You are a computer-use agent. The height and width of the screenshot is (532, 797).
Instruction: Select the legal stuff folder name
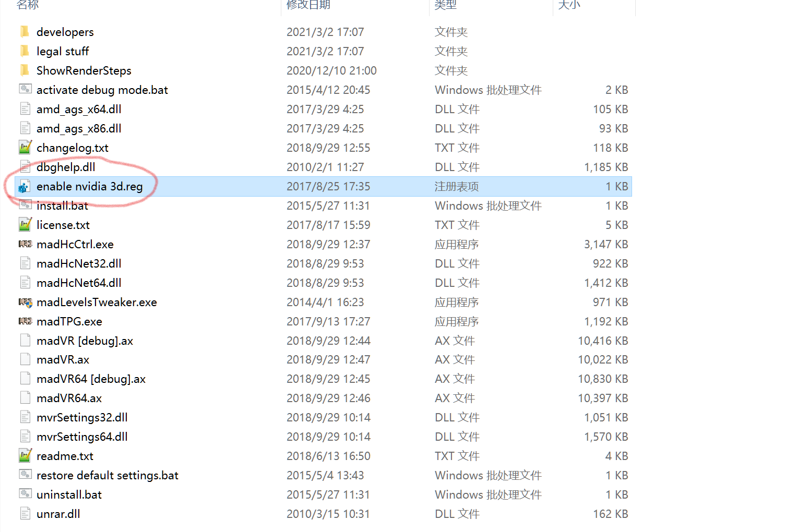click(x=63, y=51)
